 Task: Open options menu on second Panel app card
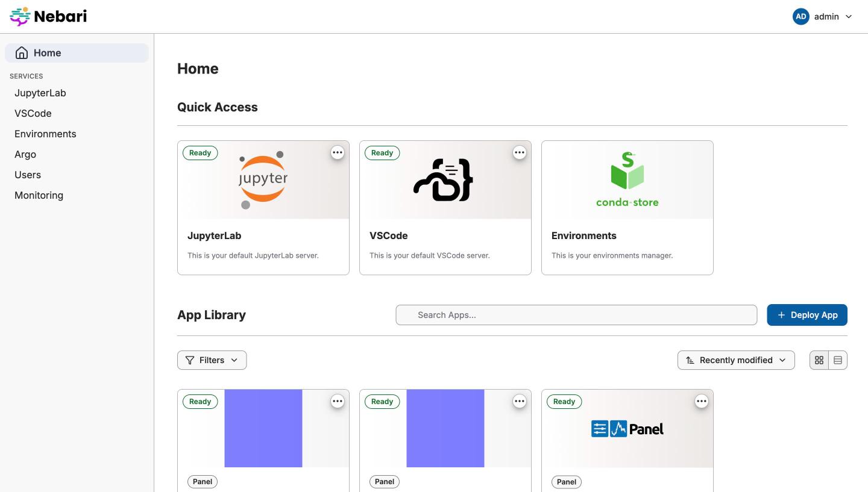pyautogui.click(x=520, y=402)
